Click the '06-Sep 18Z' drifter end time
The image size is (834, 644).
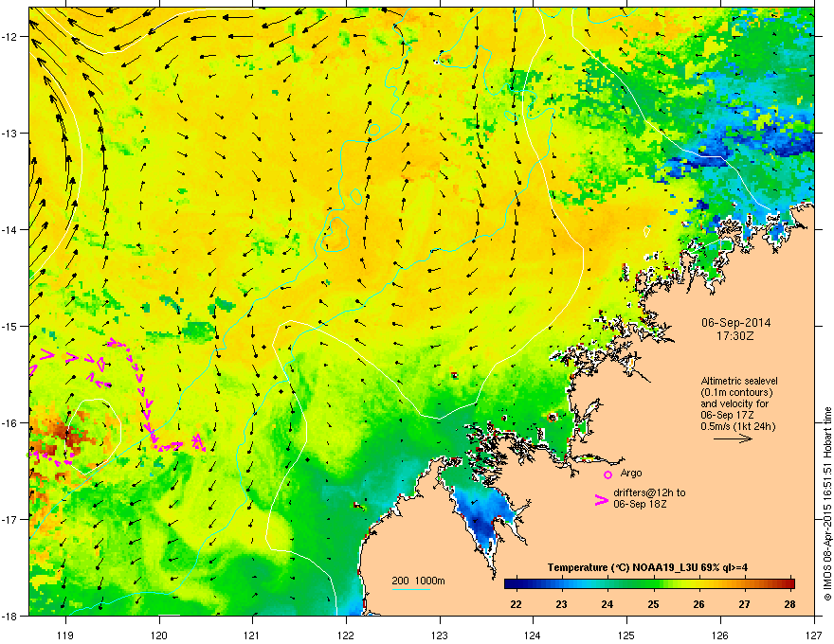[640, 504]
